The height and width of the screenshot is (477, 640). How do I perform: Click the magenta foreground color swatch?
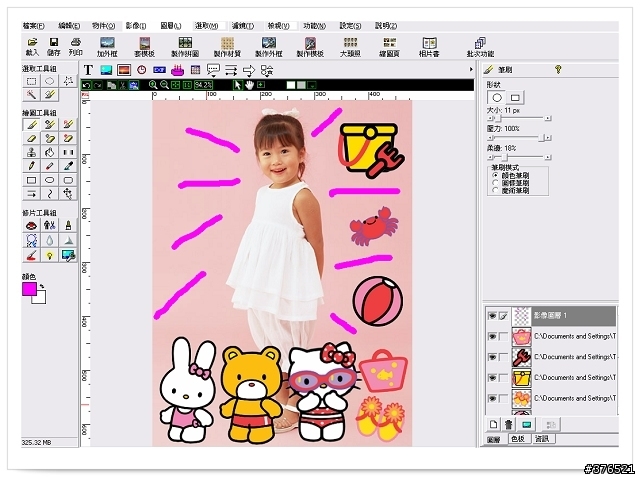(29, 289)
